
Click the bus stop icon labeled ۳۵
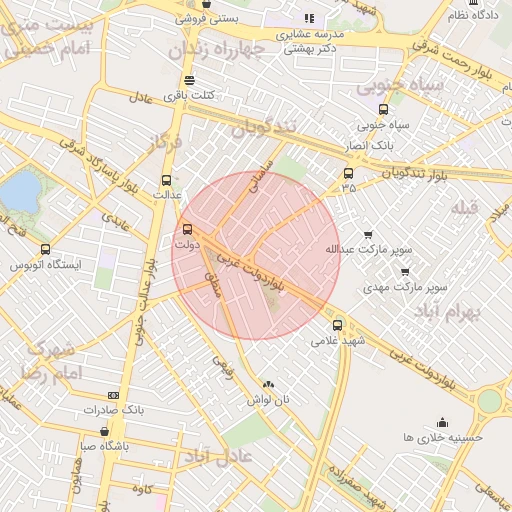[348, 173]
